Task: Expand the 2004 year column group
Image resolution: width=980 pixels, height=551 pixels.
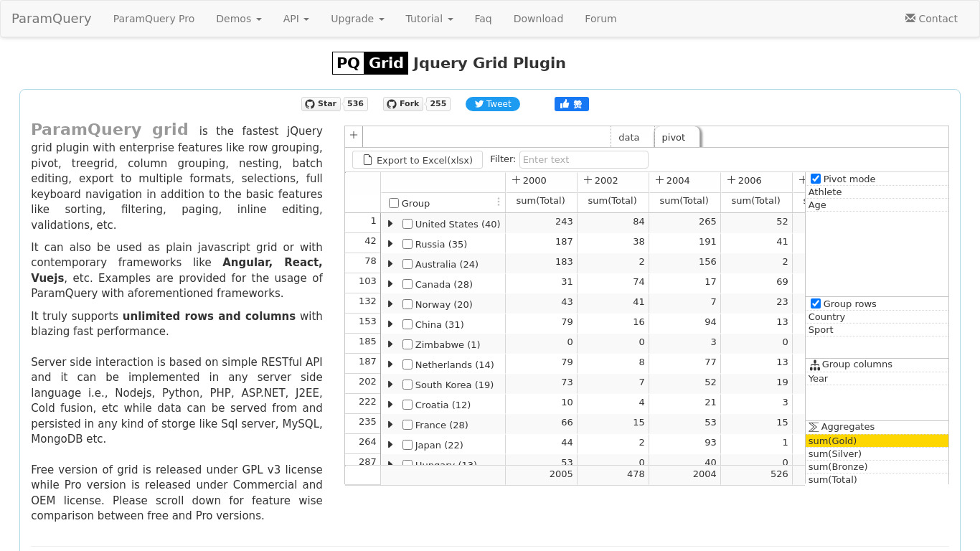Action: [659, 180]
